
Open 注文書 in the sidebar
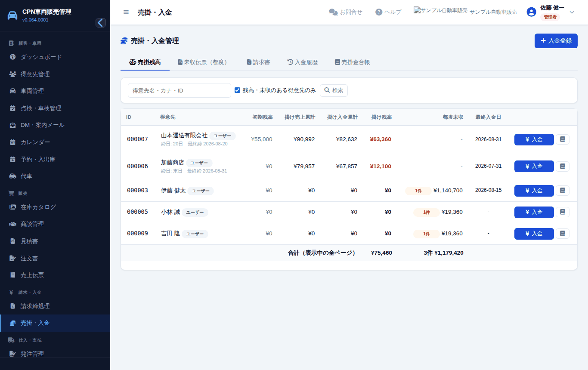55,259
